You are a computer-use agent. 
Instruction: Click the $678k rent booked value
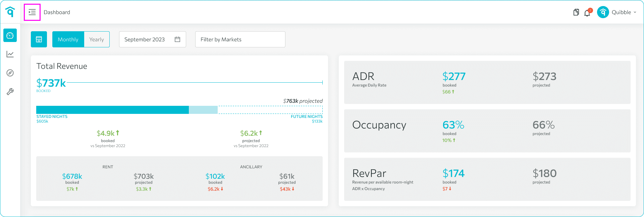72,176
